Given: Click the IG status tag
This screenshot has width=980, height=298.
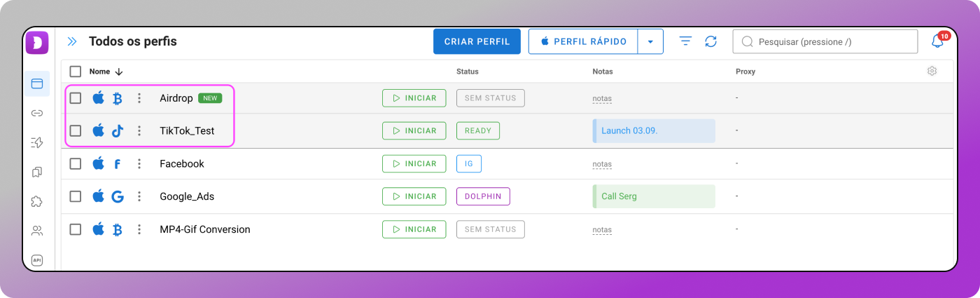Looking at the screenshot, I should [469, 163].
